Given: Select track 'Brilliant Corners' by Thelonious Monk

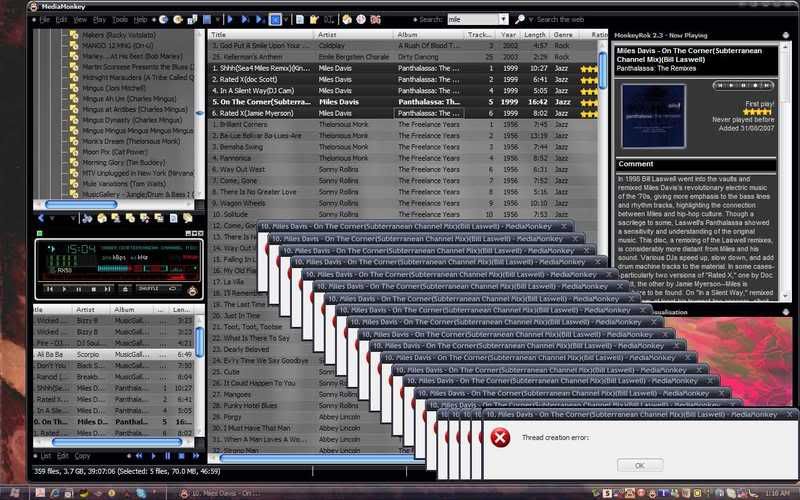Looking at the screenshot, I should [242, 124].
